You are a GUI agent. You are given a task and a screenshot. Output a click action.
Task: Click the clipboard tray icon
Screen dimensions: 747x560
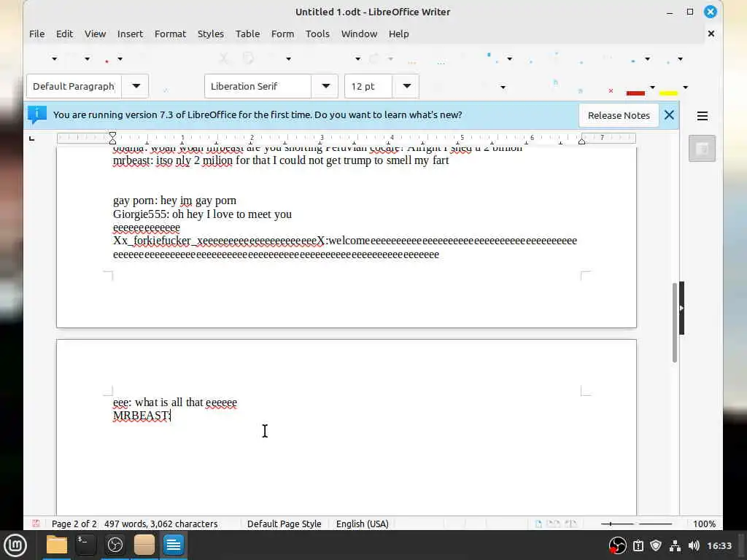(638, 545)
